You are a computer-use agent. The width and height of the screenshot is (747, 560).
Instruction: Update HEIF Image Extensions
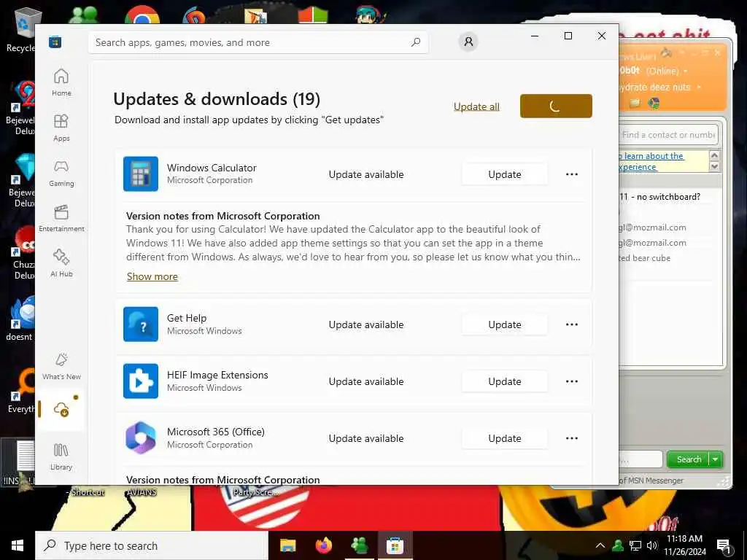505,381
